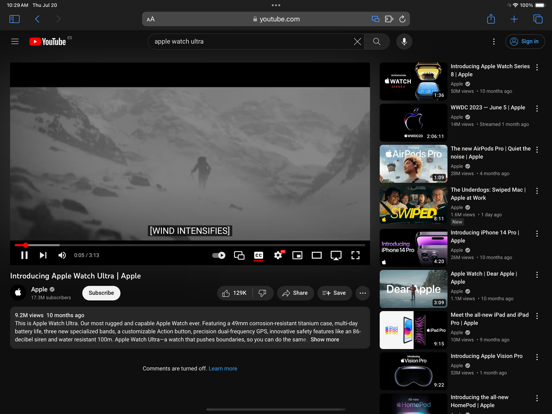Clear the search text with X

click(357, 42)
